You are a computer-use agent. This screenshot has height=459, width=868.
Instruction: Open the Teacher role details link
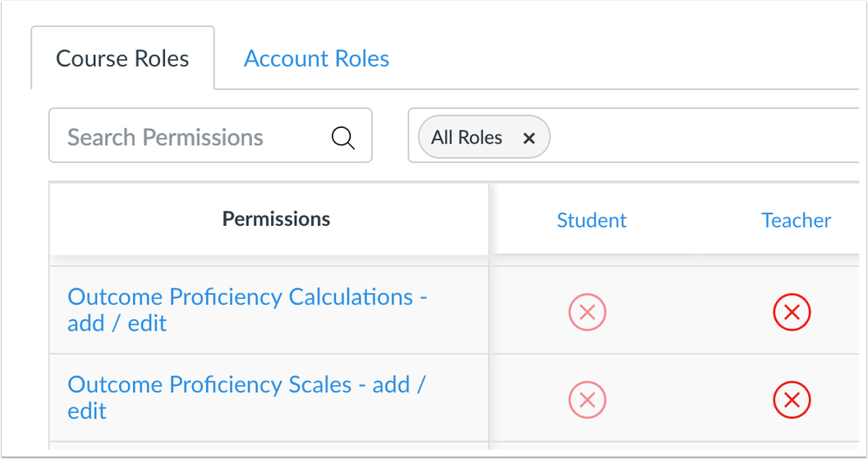pos(796,220)
